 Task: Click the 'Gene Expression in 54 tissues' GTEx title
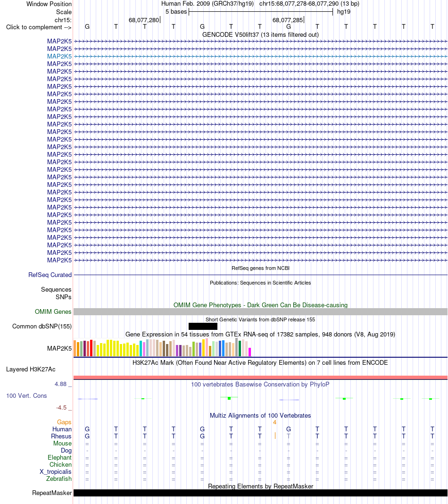click(260, 334)
